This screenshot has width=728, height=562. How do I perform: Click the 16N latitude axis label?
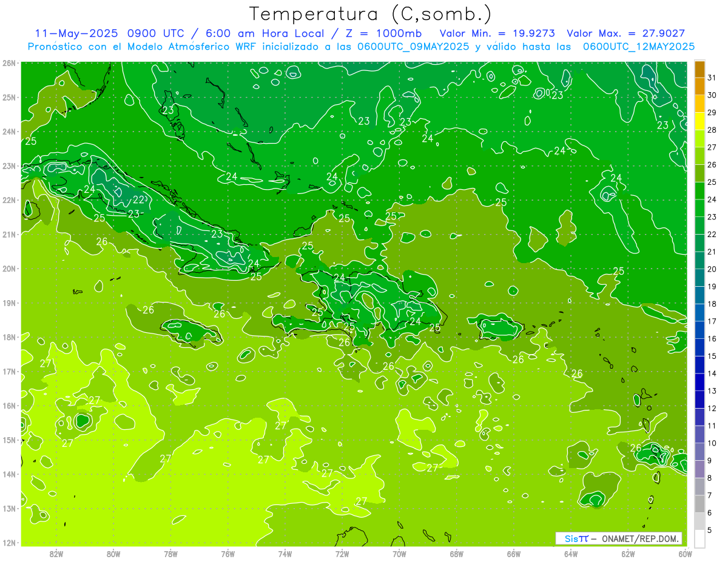[x=10, y=406]
